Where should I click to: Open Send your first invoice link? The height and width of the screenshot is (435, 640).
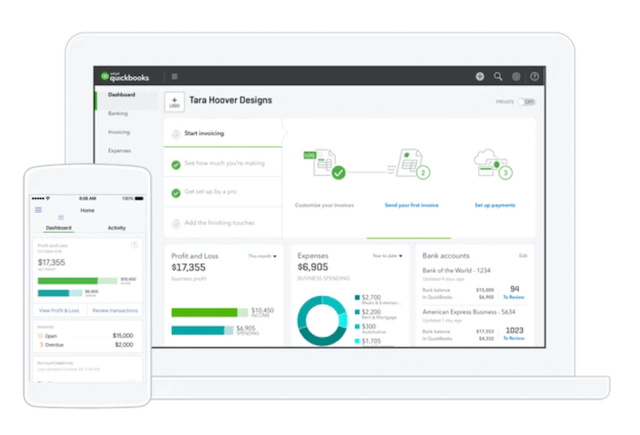[x=411, y=205]
